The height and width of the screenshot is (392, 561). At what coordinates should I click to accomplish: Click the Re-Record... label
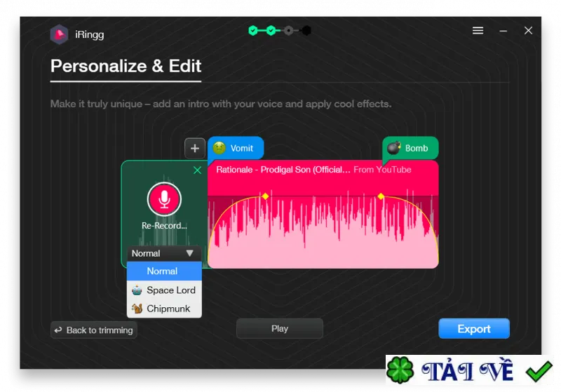(164, 226)
